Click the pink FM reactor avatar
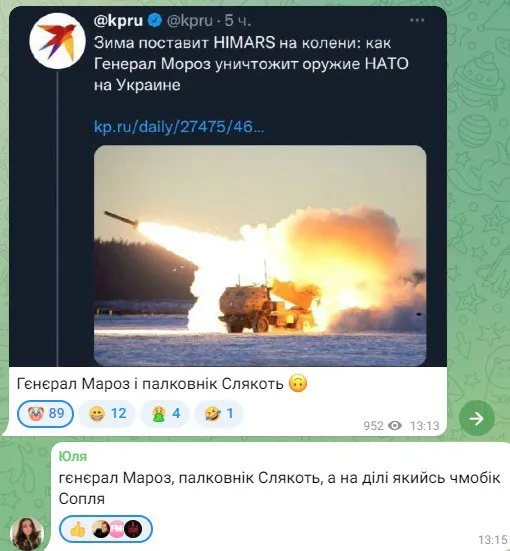The height and width of the screenshot is (551, 510). pos(117,529)
